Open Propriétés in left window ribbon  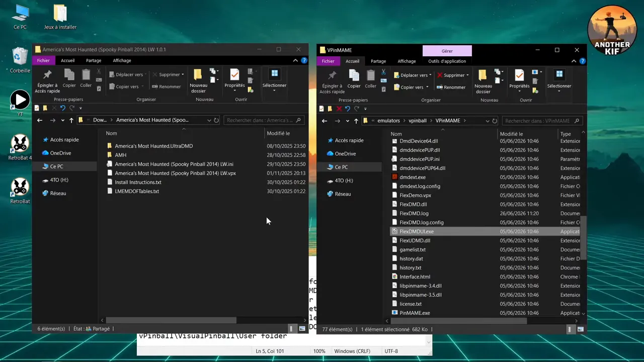click(x=234, y=79)
